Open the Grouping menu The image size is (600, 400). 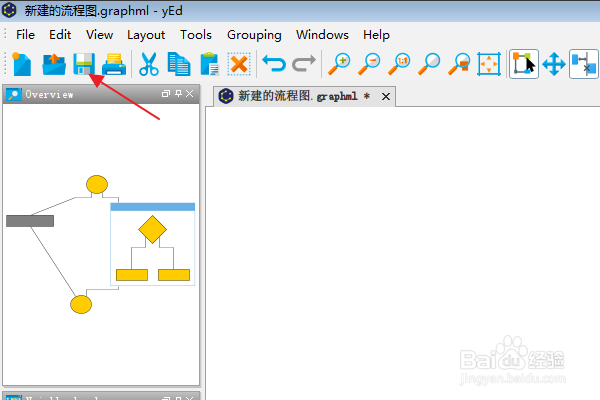(254, 35)
